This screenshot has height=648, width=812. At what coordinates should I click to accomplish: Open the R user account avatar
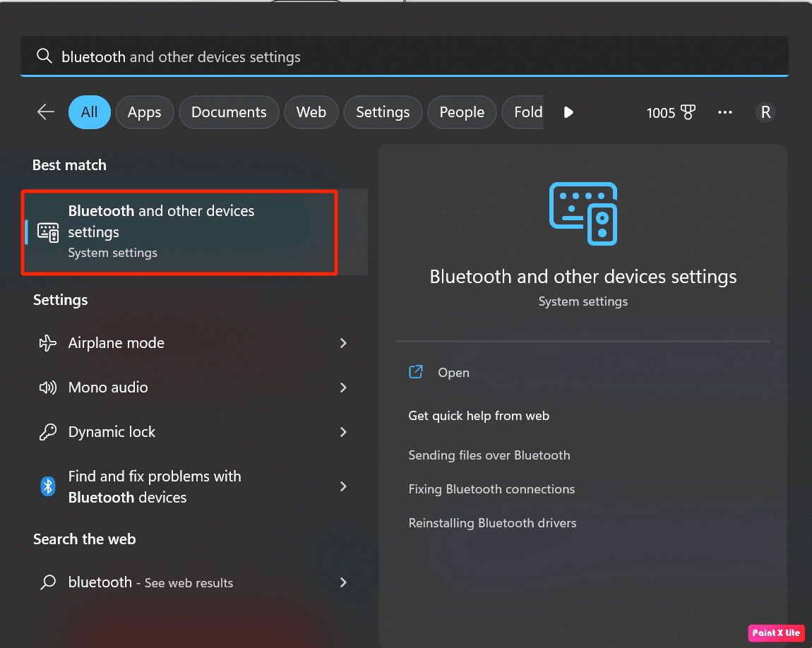[765, 112]
